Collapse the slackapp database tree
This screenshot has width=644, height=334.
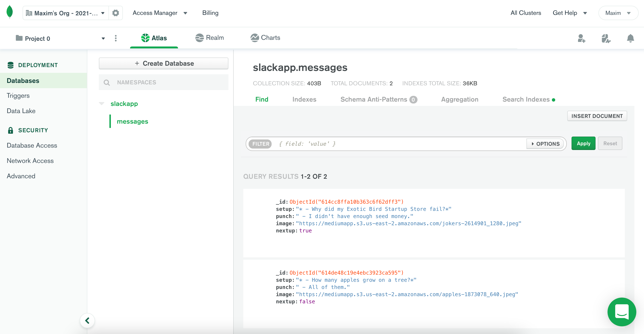[x=102, y=103]
